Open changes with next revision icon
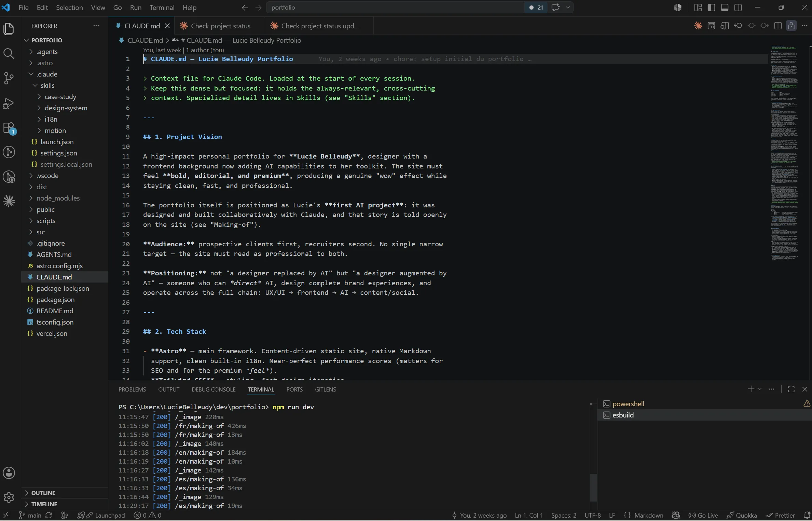Screen dimensions: 812x521 click(x=765, y=26)
